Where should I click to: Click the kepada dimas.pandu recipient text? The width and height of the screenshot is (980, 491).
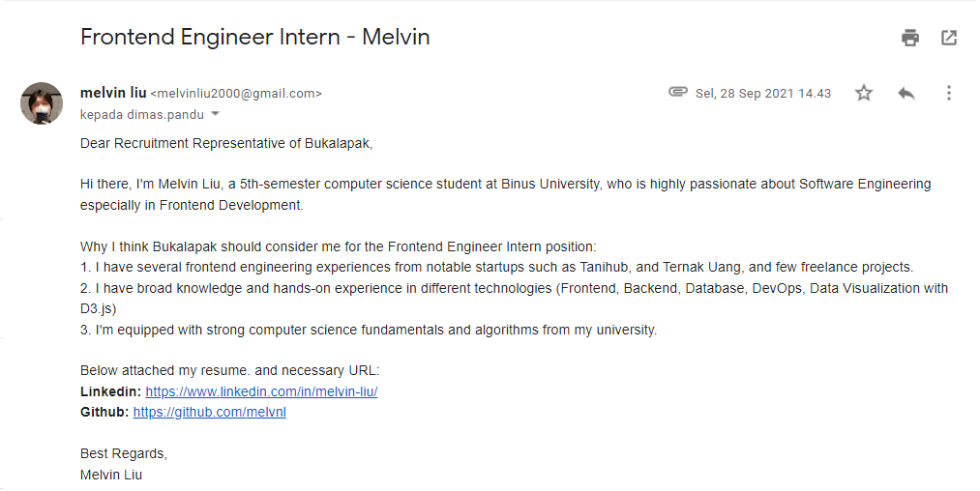142,115
